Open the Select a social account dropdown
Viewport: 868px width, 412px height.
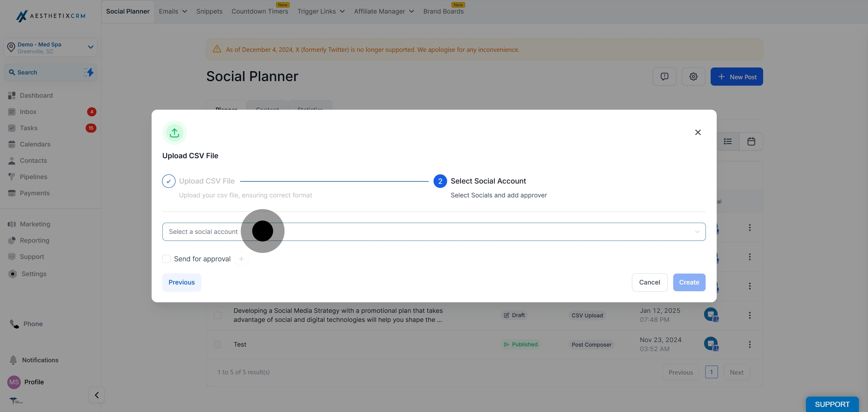click(434, 231)
